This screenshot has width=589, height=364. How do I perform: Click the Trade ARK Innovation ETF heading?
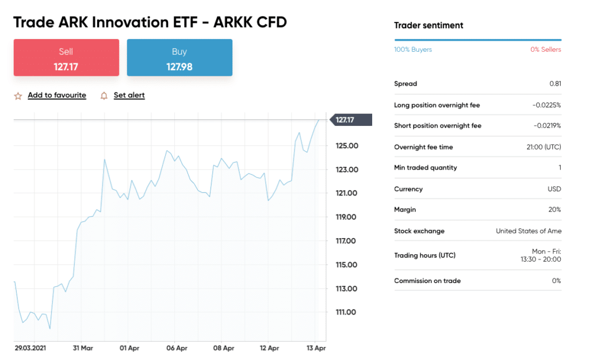coord(150,22)
